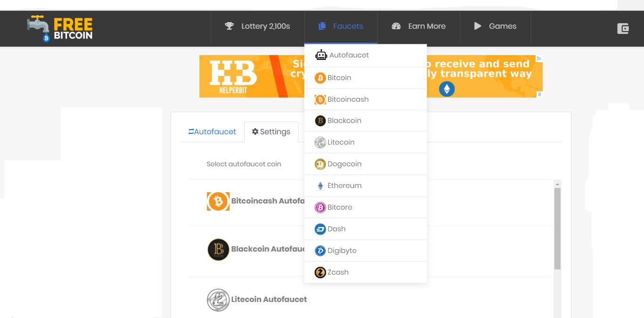This screenshot has width=644, height=318.
Task: Go to the Zcash faucet
Action: tap(365, 272)
